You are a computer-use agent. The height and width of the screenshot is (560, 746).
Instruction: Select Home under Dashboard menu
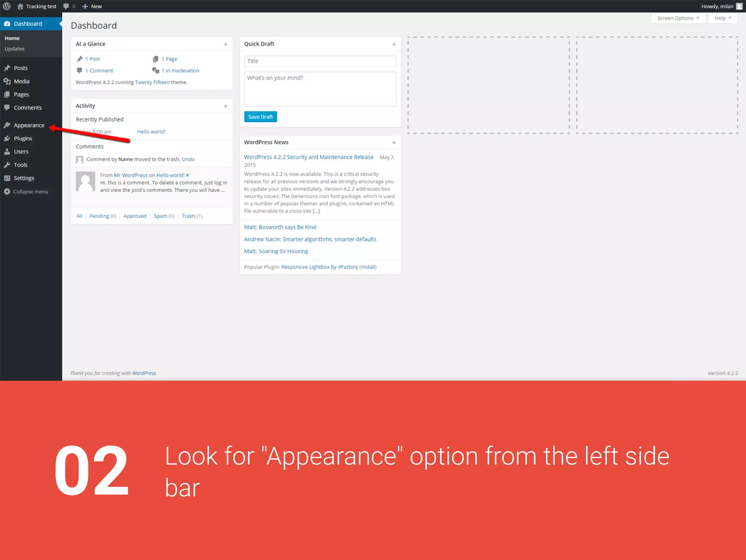click(12, 38)
